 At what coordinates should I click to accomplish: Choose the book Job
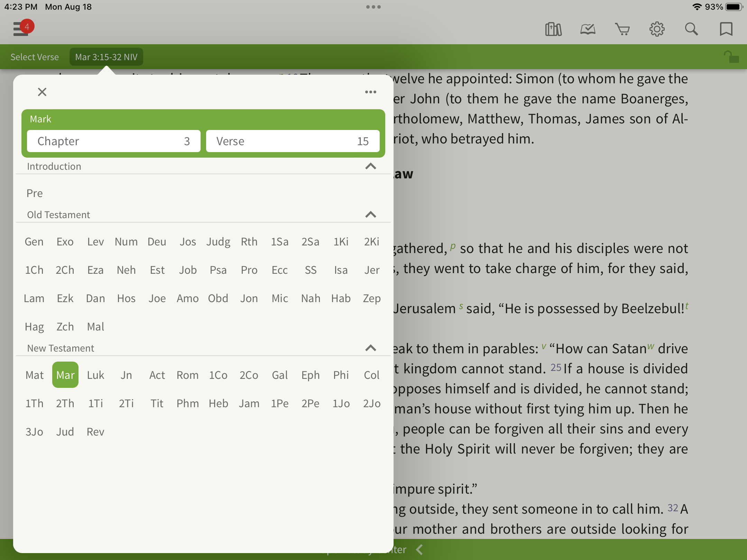pyautogui.click(x=188, y=270)
